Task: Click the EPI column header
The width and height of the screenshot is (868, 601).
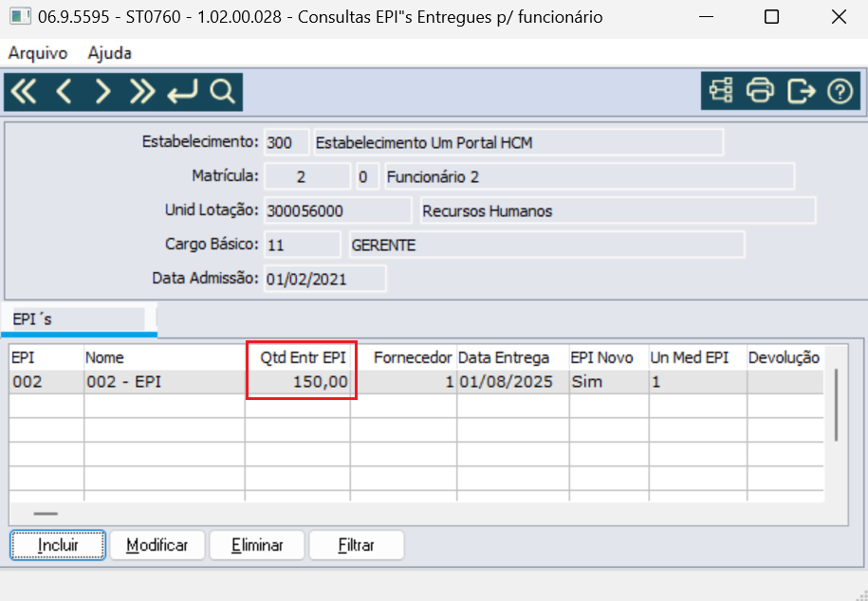Action: [46, 357]
